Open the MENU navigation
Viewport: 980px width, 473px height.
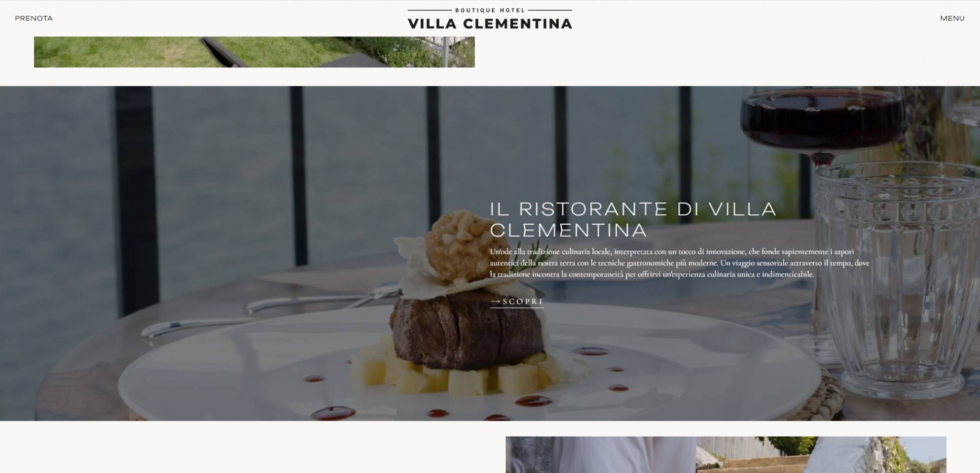tap(952, 18)
